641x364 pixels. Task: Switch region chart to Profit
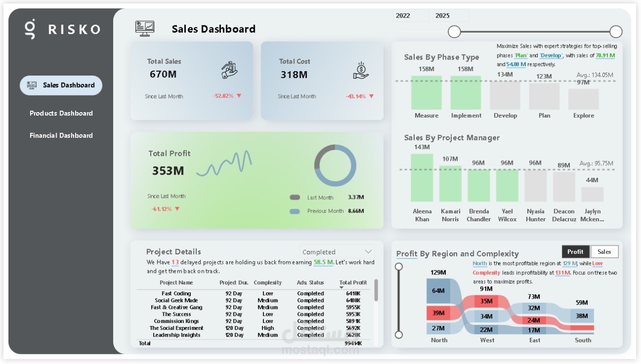(575, 252)
